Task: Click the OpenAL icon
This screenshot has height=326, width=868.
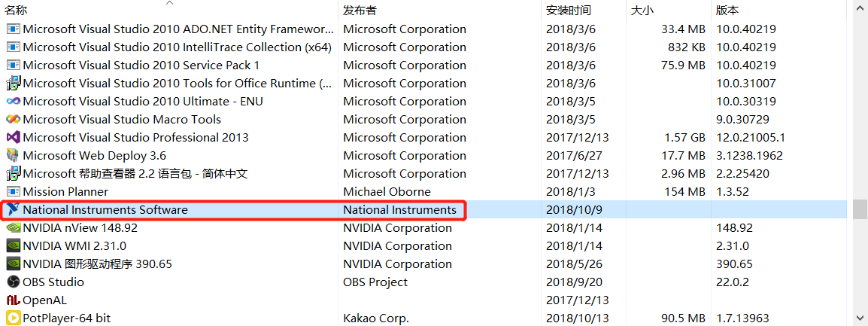Action: pyautogui.click(x=13, y=300)
